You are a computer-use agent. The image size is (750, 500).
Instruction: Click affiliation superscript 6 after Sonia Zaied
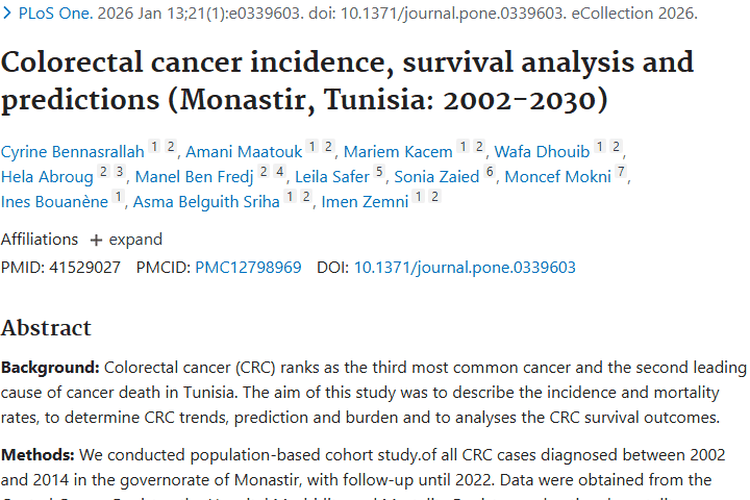[490, 173]
